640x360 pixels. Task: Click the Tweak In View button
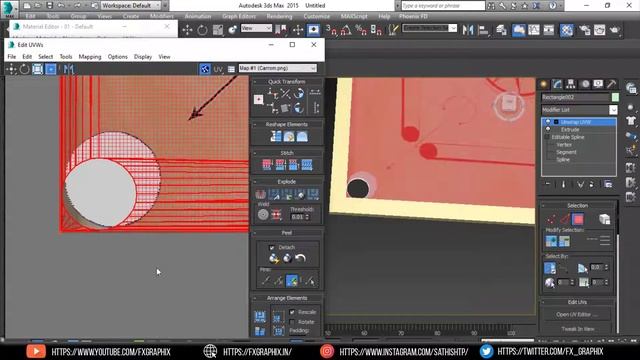coord(577,329)
